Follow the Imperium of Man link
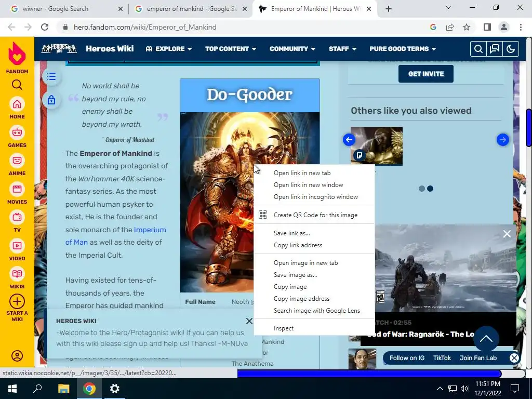The height and width of the screenshot is (399, 532). point(116,236)
